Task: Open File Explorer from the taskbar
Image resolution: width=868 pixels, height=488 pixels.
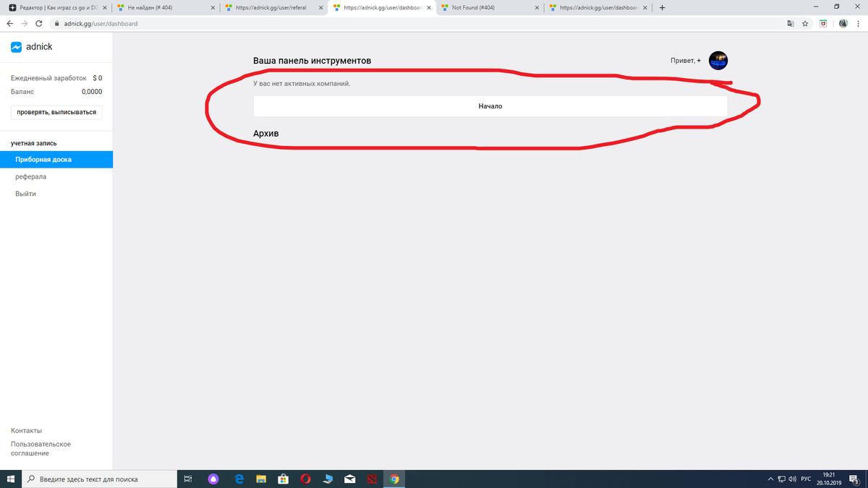Action: (x=261, y=479)
